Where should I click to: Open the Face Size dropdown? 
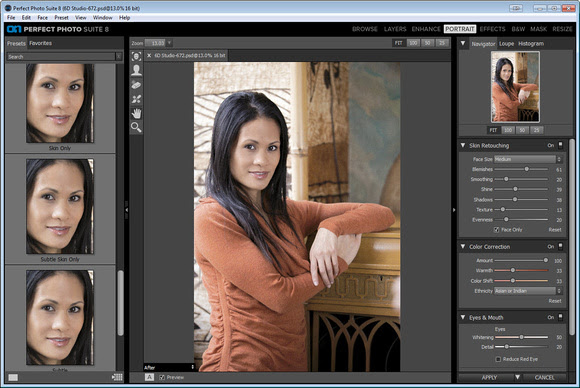pos(528,159)
